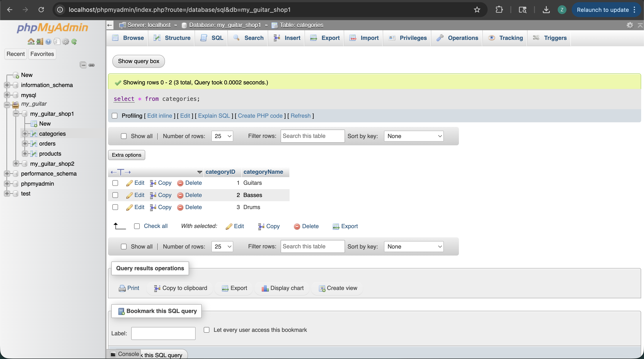This screenshot has width=644, height=359.
Task: Click Relaunch to update browser button
Action: (x=603, y=10)
